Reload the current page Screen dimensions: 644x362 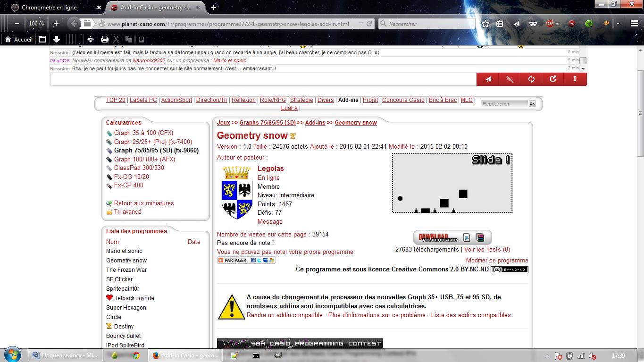point(369,24)
